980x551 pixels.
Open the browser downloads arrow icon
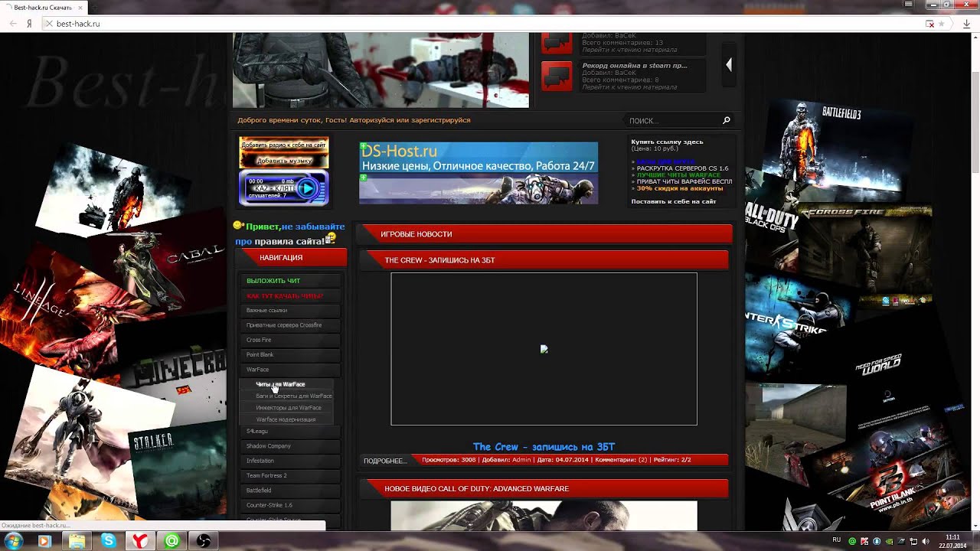966,24
